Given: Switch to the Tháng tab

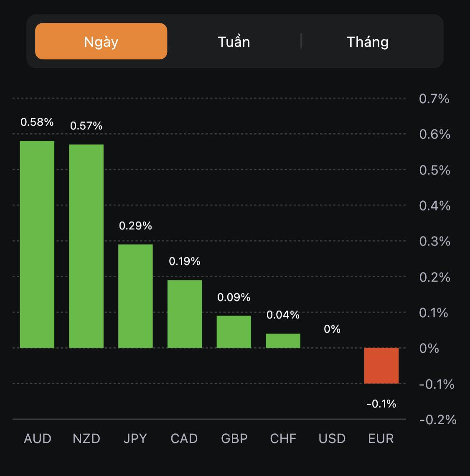Looking at the screenshot, I should coord(368,42).
